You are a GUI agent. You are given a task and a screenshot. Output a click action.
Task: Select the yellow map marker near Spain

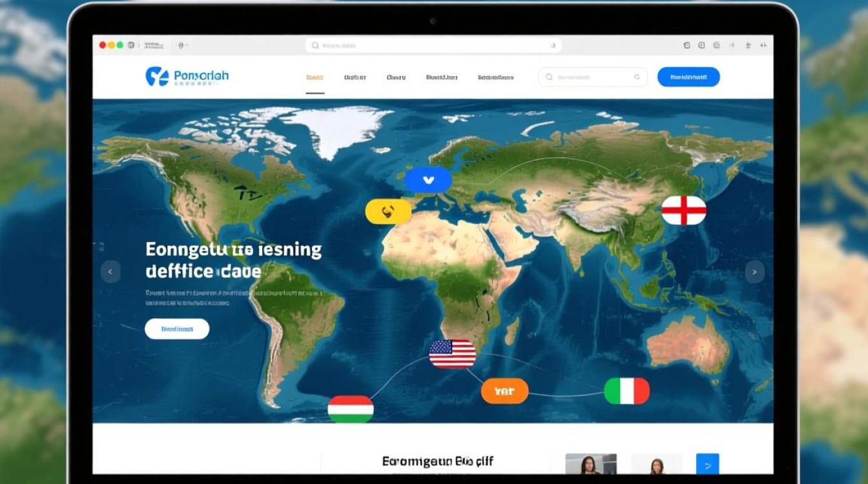(388, 211)
